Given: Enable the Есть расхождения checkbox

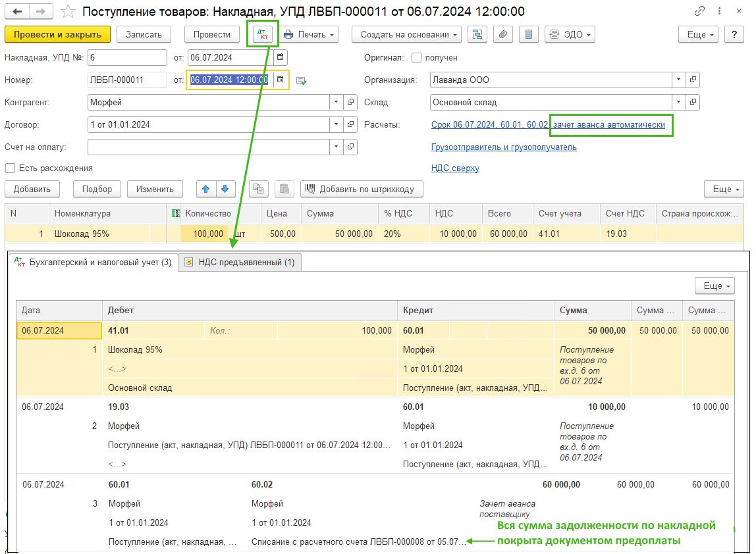Looking at the screenshot, I should (x=10, y=168).
